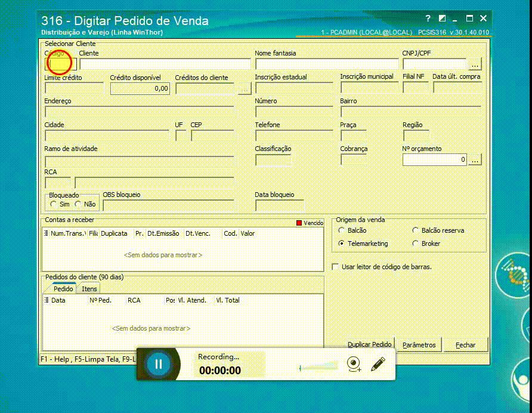Select Bloqueado Sim radio button
532x413 pixels.
click(53, 204)
